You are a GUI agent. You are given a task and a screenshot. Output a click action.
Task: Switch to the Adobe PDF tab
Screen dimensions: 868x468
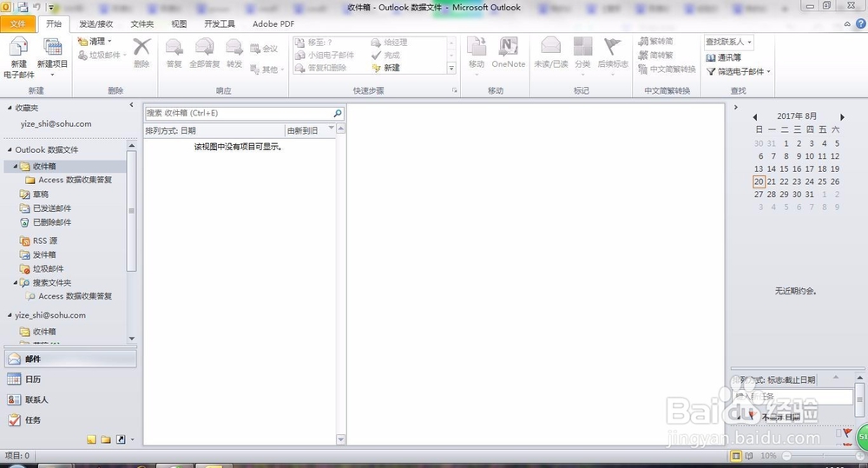click(273, 23)
